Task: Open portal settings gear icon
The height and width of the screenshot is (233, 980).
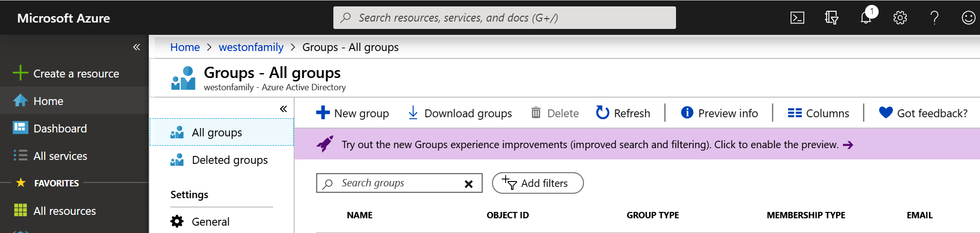Action: pyautogui.click(x=900, y=18)
